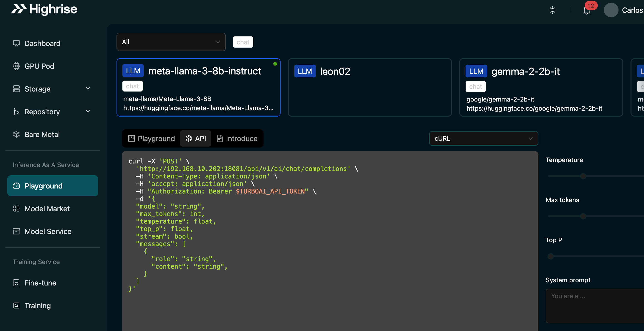Open the notifications bell icon
The height and width of the screenshot is (331, 644).
click(x=586, y=11)
